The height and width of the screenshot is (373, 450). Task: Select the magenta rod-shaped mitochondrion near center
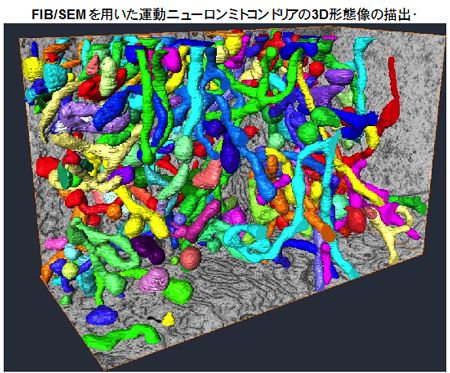tap(202, 221)
